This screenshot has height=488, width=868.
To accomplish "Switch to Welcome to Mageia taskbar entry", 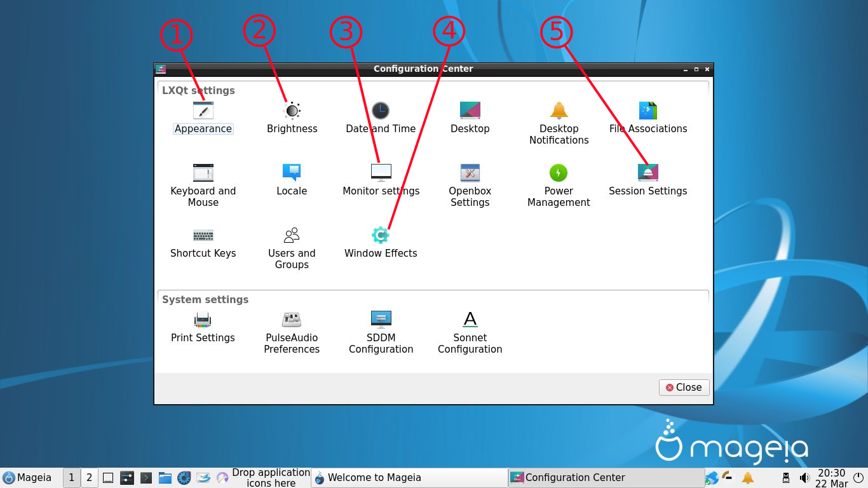I will point(409,478).
